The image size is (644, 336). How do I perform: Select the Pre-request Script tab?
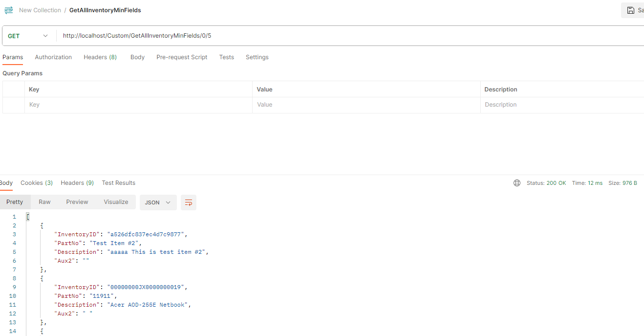pos(182,57)
